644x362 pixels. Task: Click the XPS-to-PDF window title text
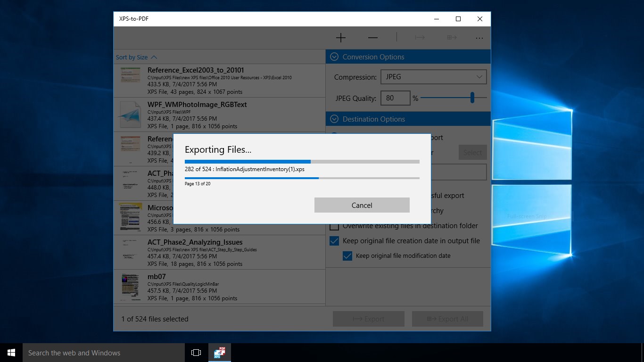point(134,19)
